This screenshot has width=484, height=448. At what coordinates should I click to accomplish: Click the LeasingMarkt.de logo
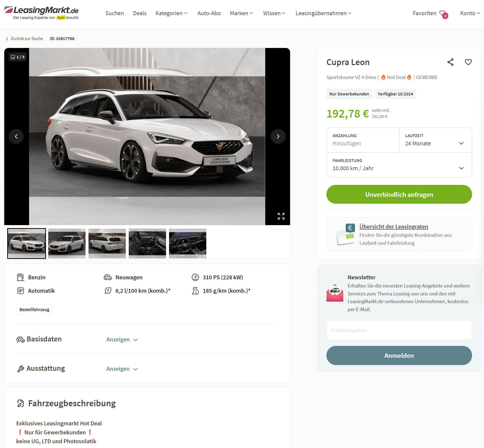click(x=42, y=13)
